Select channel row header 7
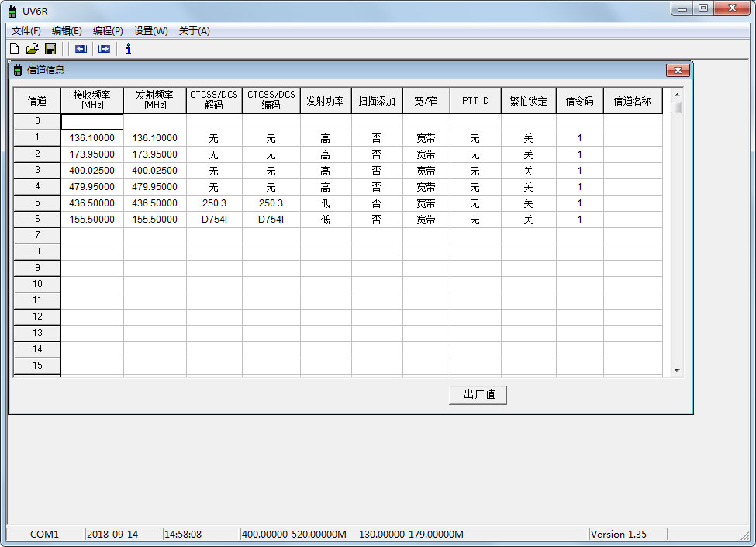Viewport: 756px width, 547px height. tap(37, 235)
